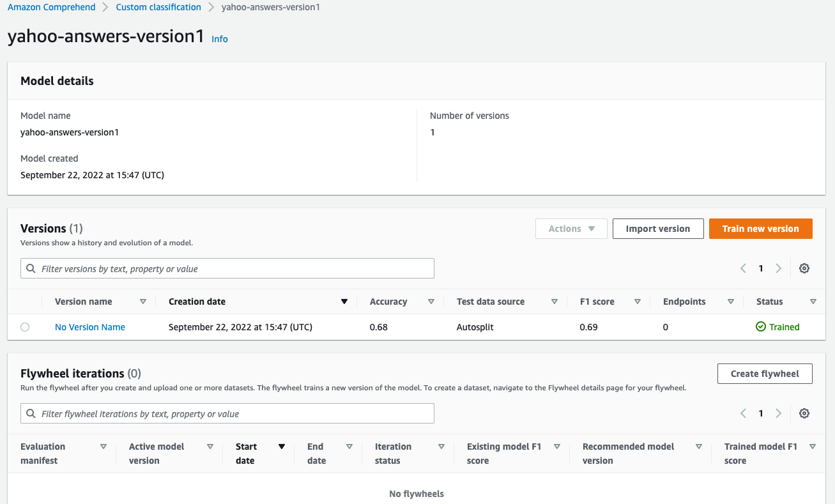835x504 pixels.
Task: Open the Accuracy column filter dropdown
Action: point(431,301)
